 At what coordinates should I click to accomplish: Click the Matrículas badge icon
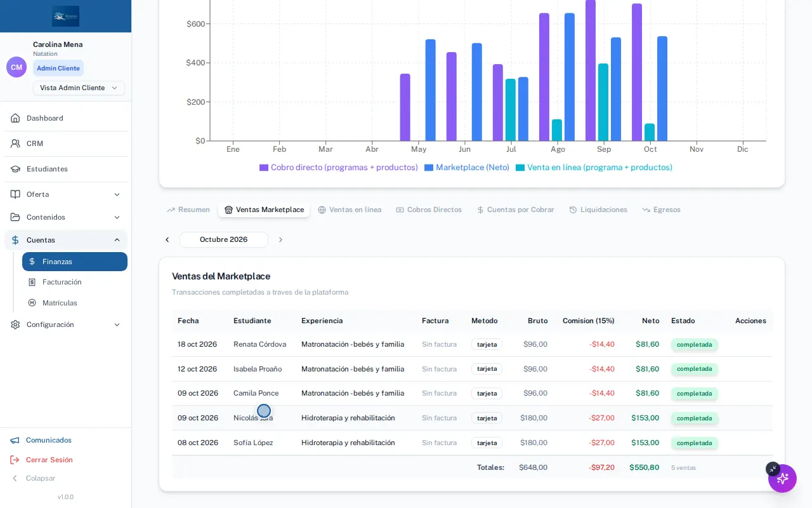pos(32,303)
